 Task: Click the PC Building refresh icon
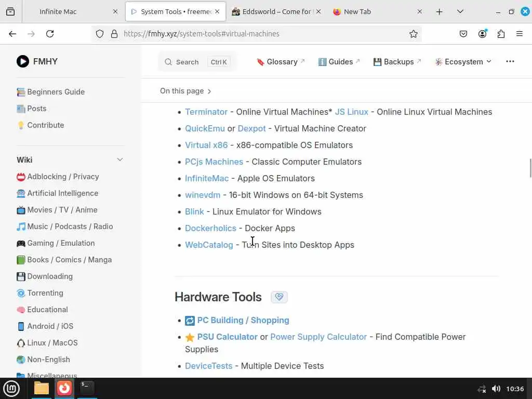point(190,320)
